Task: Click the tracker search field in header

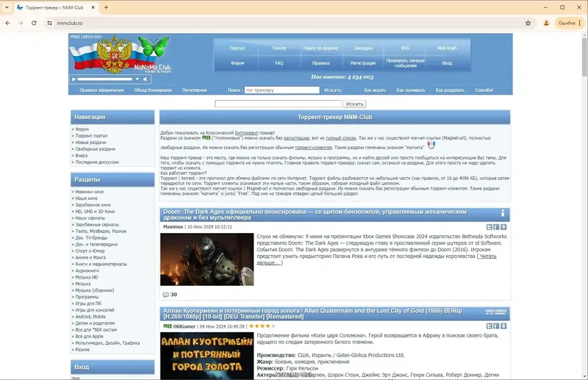Action: point(282,90)
